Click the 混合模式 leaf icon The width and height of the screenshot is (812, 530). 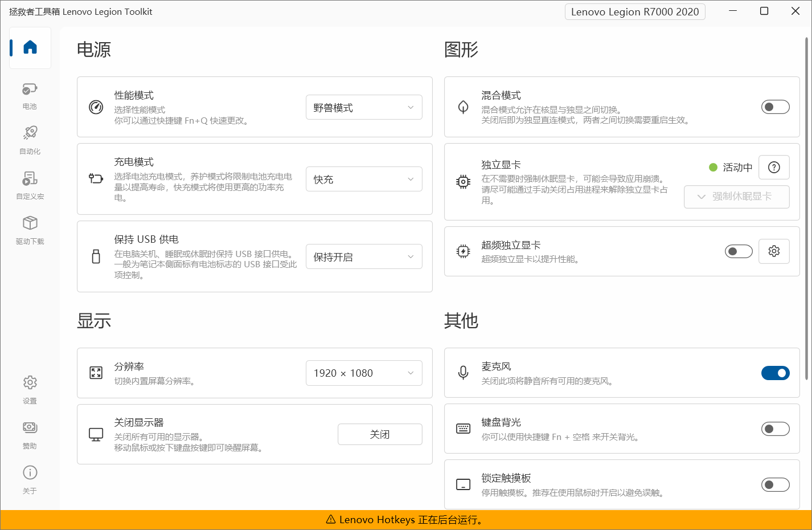[x=464, y=107]
